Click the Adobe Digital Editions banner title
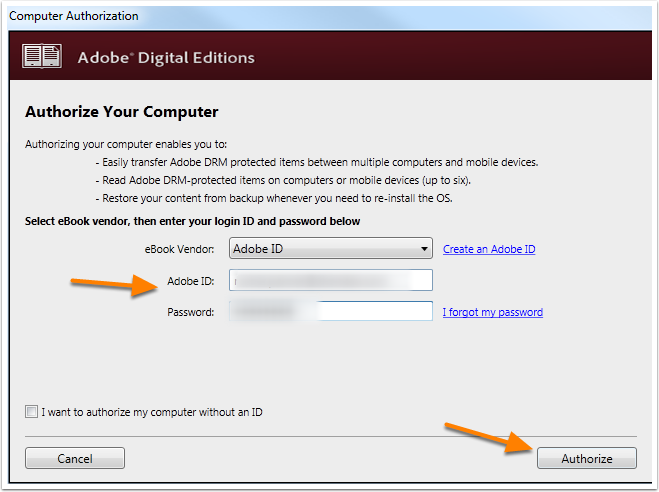659x492 pixels. (166, 58)
